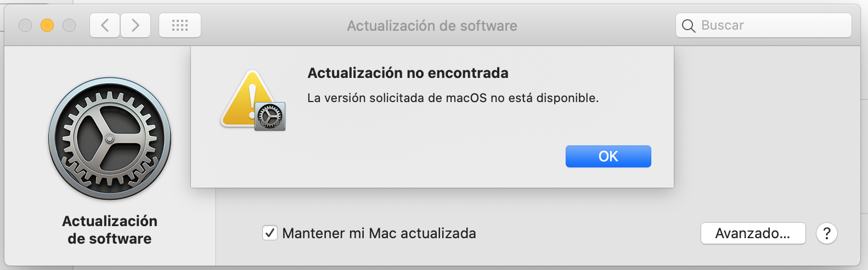Click the yellow minimize window button

pos(47,25)
